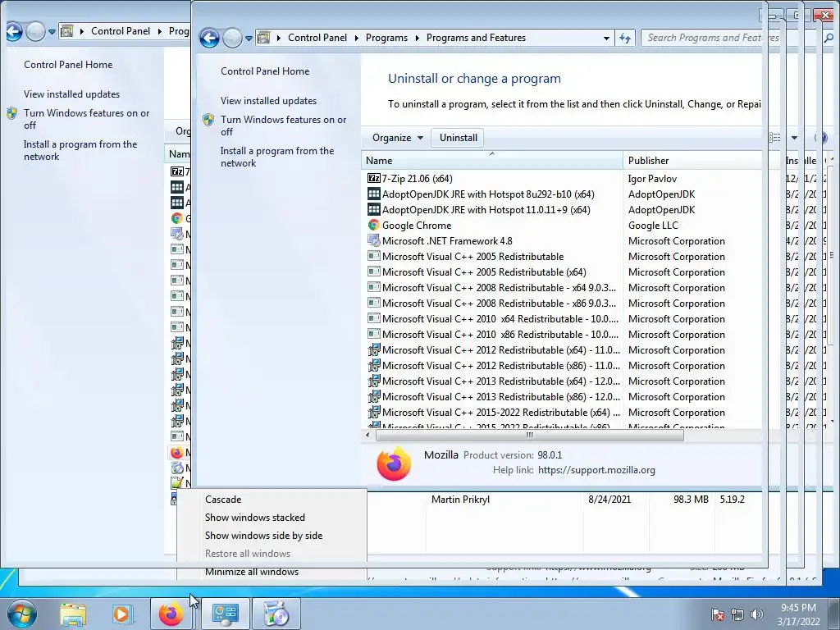Sort the list by the Publisher column header

(694, 160)
